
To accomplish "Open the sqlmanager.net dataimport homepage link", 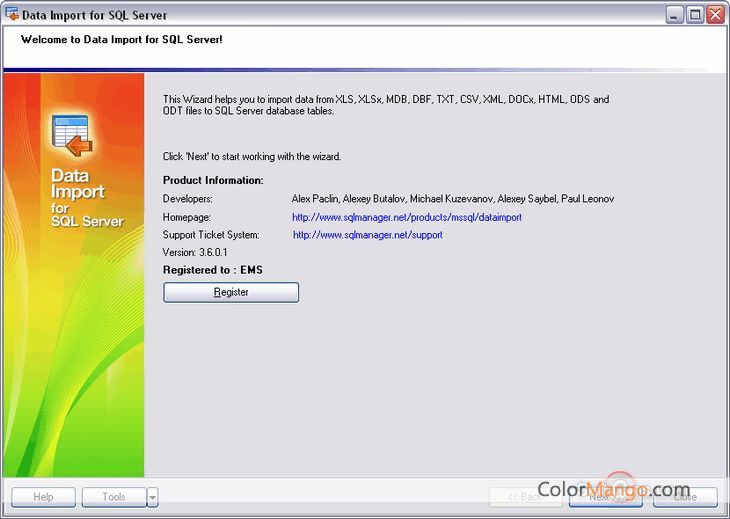I will (x=407, y=217).
